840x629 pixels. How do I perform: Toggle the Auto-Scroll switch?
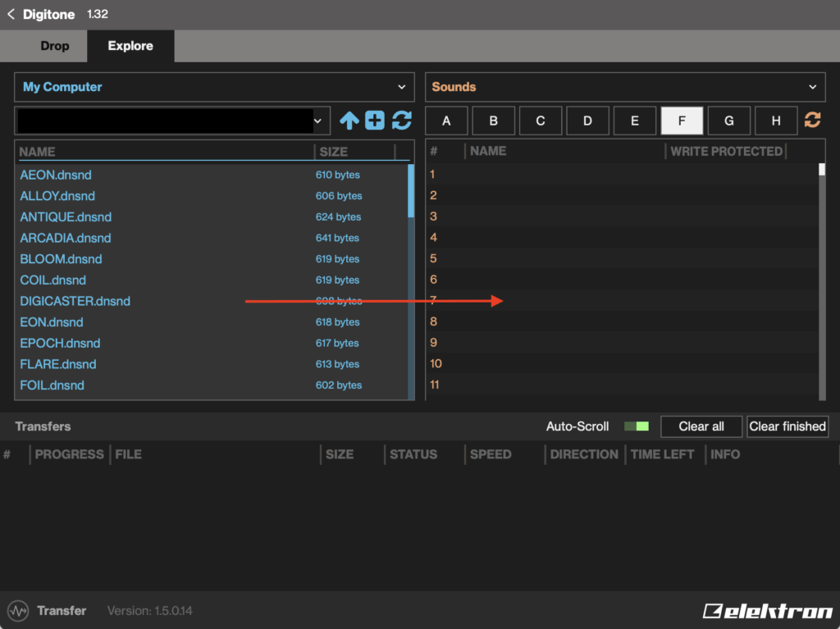point(637,426)
